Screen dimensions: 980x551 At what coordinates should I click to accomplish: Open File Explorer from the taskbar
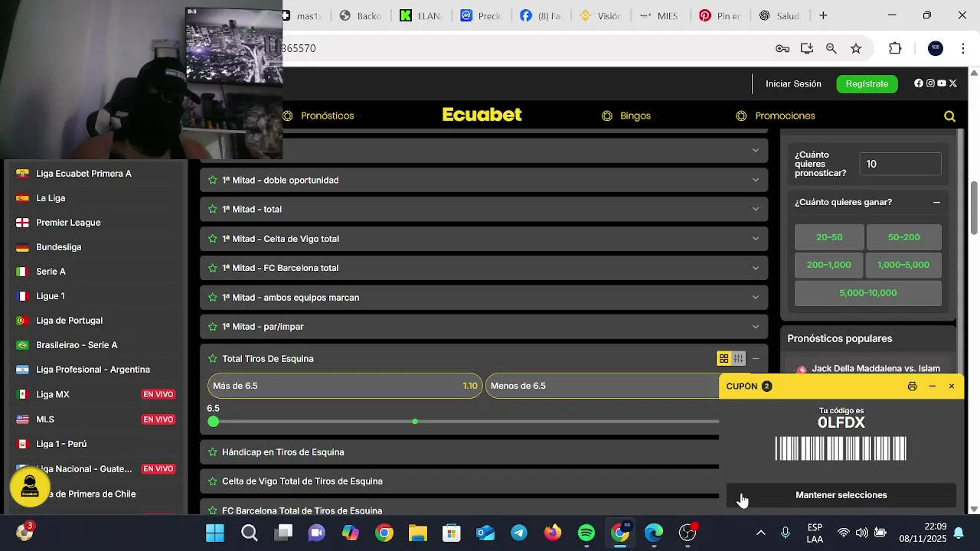[418, 533]
